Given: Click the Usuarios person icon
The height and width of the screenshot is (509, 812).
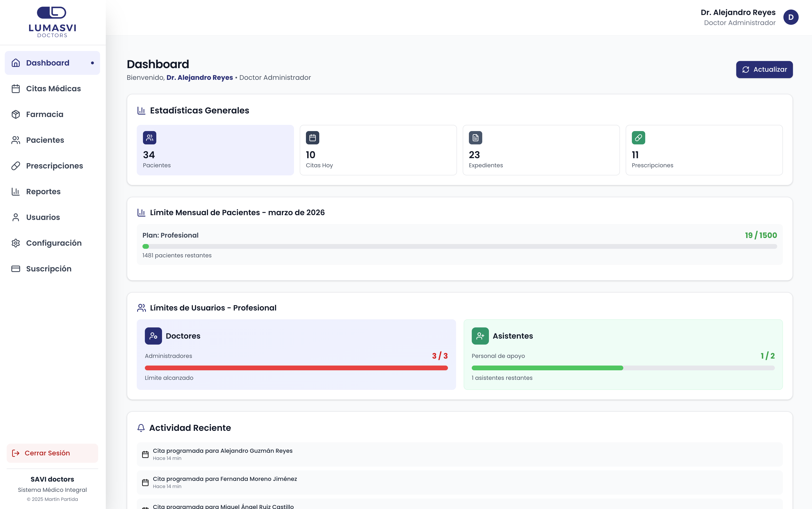Looking at the screenshot, I should click(16, 217).
